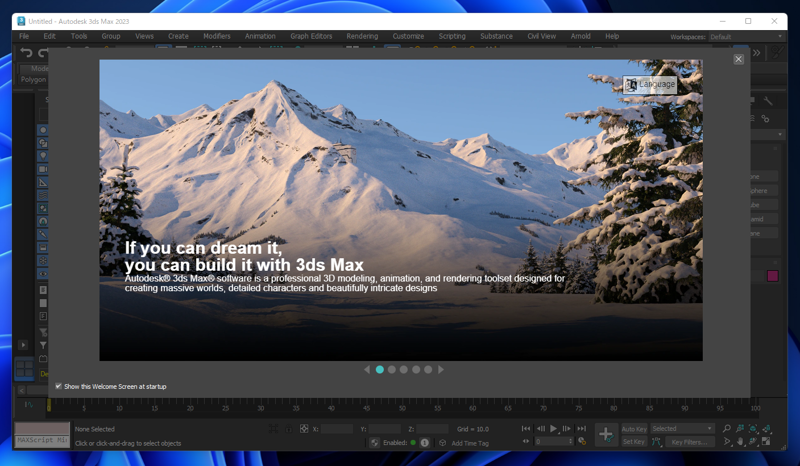This screenshot has width=800, height=466.
Task: Click the Polygon Modeling ribbon tab
Action: (33, 80)
